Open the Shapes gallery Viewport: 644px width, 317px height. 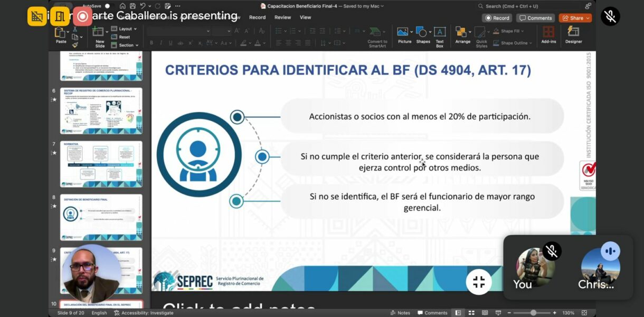point(423,35)
